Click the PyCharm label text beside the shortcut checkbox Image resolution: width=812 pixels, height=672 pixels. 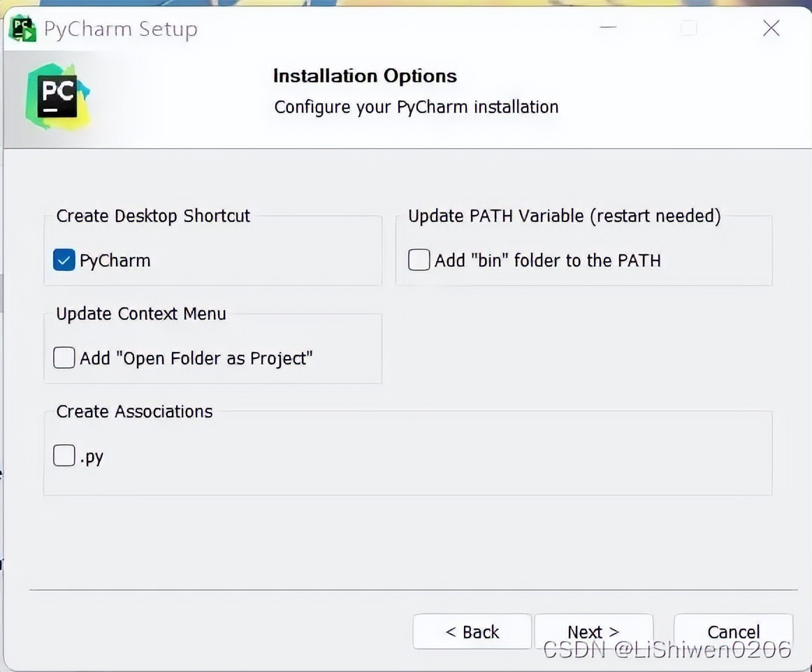(x=115, y=261)
